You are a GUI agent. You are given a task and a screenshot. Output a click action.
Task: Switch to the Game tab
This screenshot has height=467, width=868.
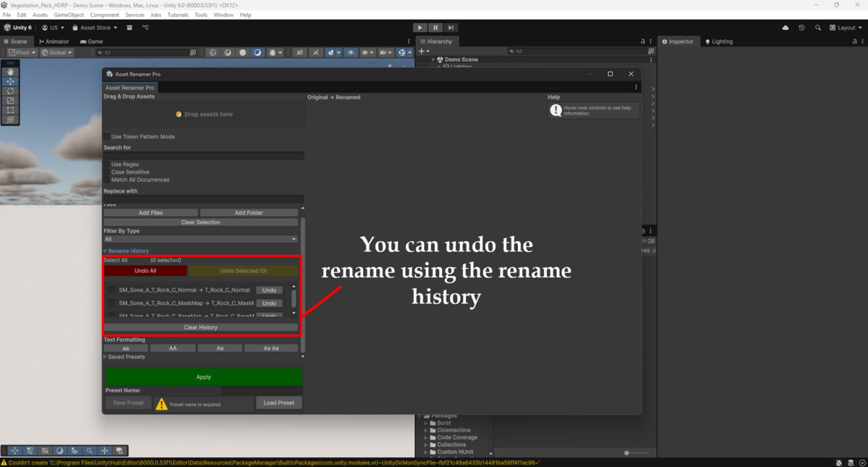92,41
